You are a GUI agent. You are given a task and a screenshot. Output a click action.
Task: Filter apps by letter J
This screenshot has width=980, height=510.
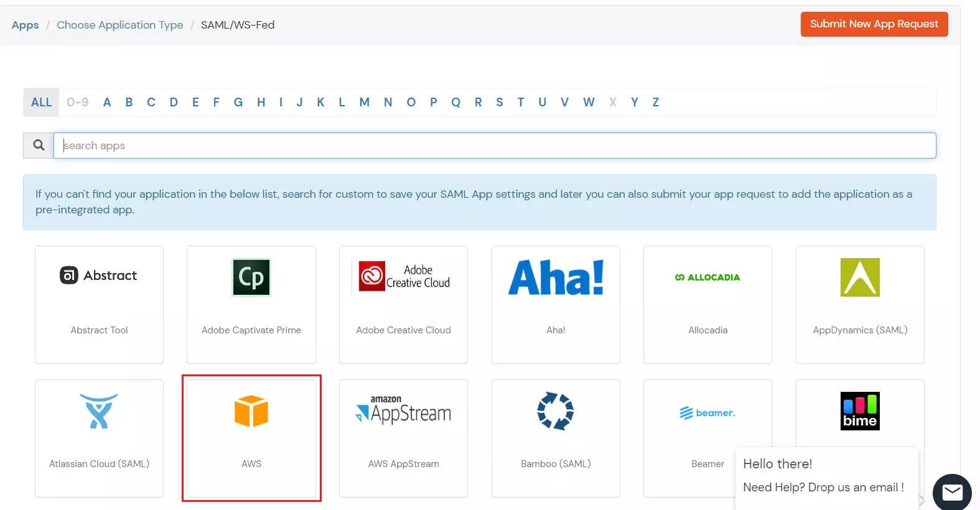300,102
